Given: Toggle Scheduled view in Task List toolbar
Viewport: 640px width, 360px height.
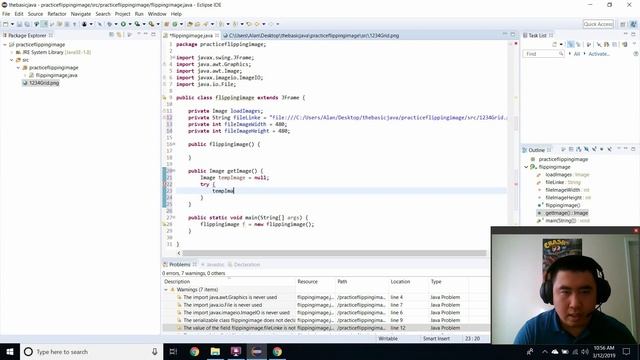Looking at the screenshot, I should pos(578,44).
